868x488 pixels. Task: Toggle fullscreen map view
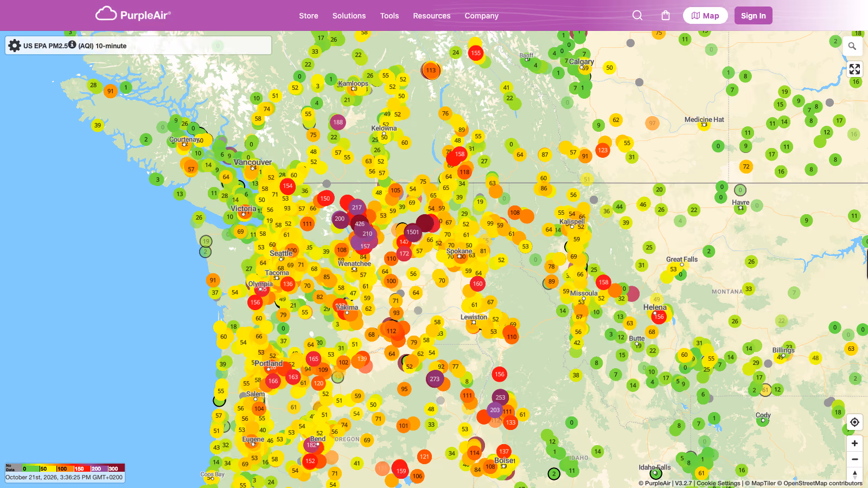point(855,69)
